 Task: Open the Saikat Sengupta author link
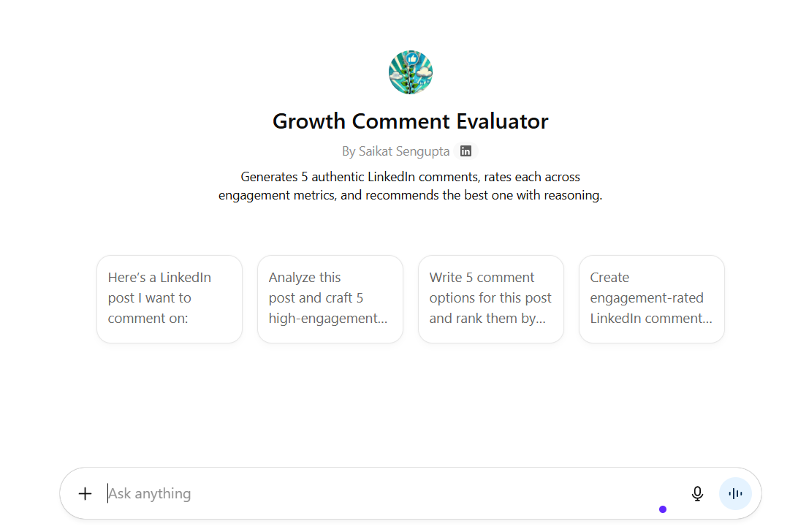pyautogui.click(x=404, y=151)
